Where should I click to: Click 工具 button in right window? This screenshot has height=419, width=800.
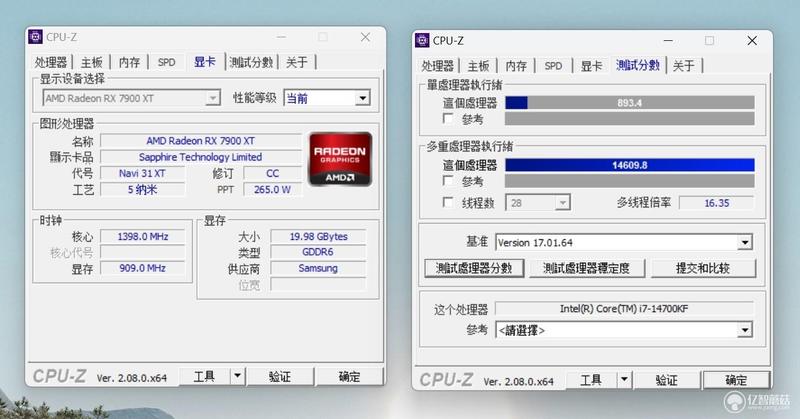[x=591, y=380]
